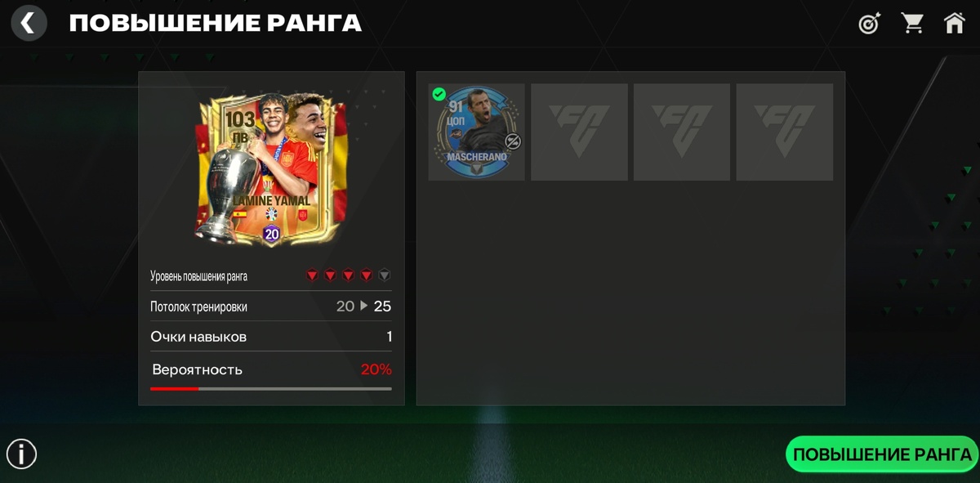The height and width of the screenshot is (483, 980).
Task: Open the store shopping cart icon
Action: 912,23
